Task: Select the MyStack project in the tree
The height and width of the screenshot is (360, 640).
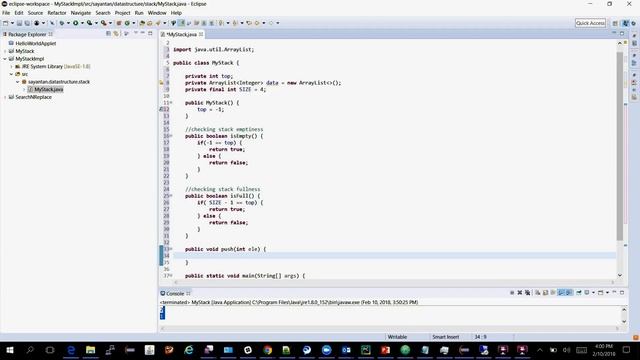Action: pyautogui.click(x=24, y=51)
